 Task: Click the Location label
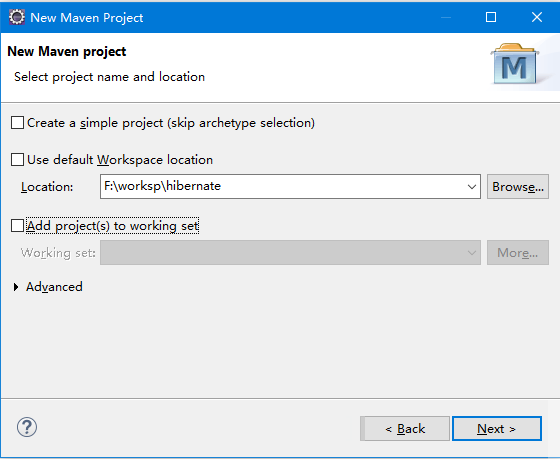click(47, 187)
